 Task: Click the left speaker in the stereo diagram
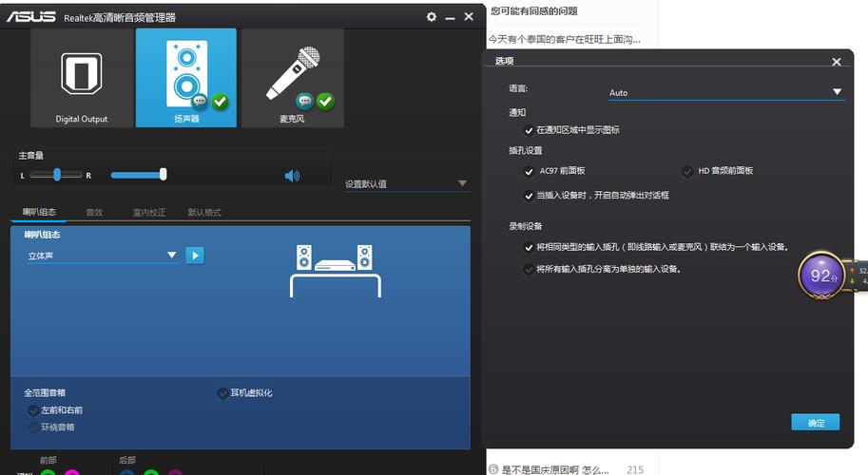pos(304,257)
